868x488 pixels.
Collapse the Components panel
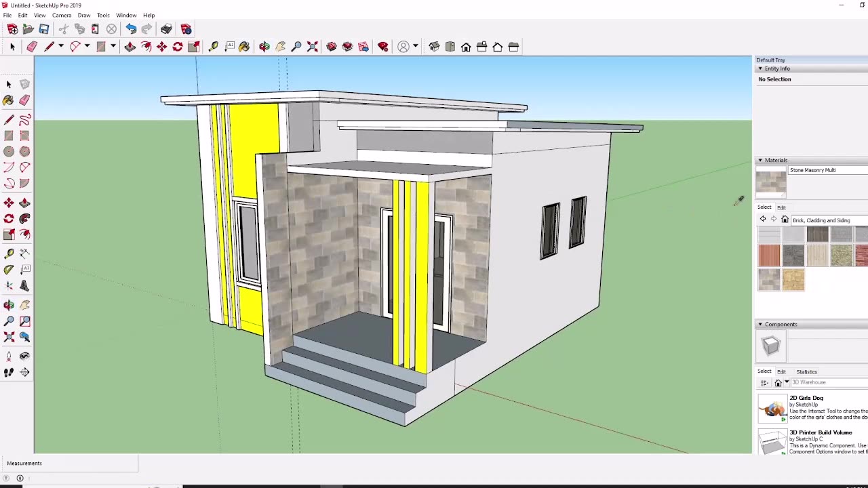760,325
